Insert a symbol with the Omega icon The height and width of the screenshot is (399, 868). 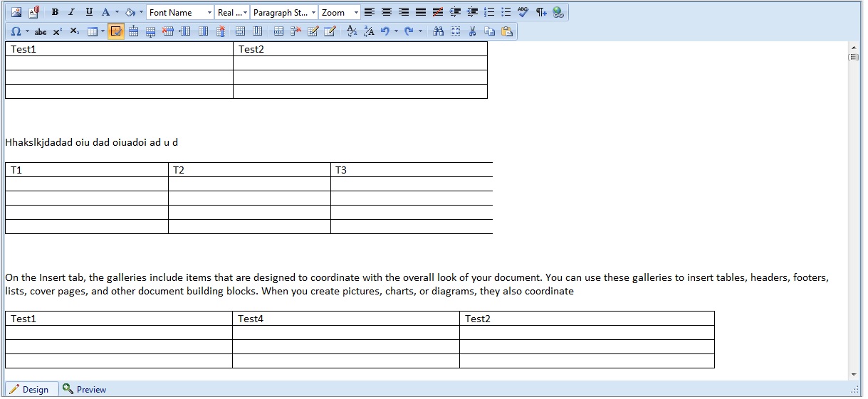click(x=16, y=31)
